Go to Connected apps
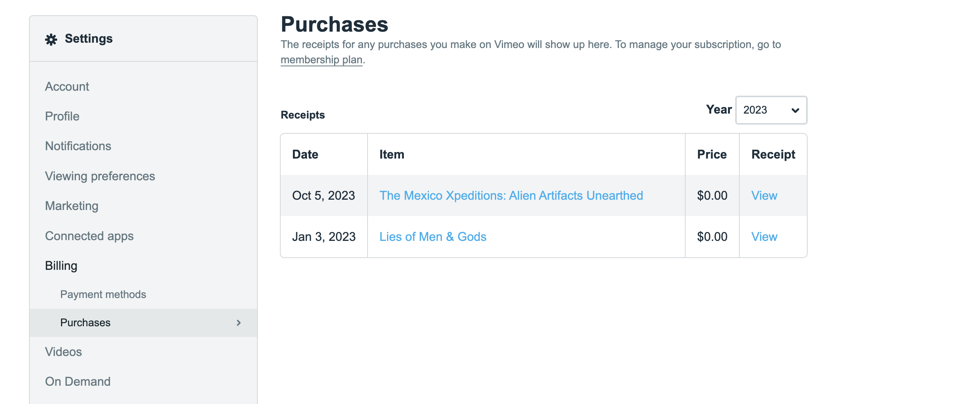This screenshot has height=404, width=980. (x=89, y=236)
